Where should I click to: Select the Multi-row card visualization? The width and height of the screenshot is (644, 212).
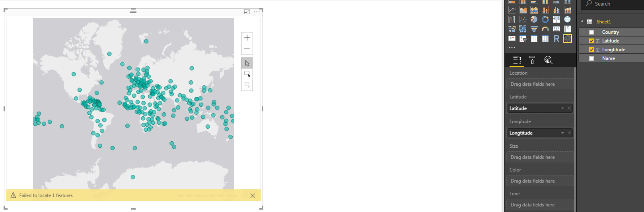[x=568, y=29]
